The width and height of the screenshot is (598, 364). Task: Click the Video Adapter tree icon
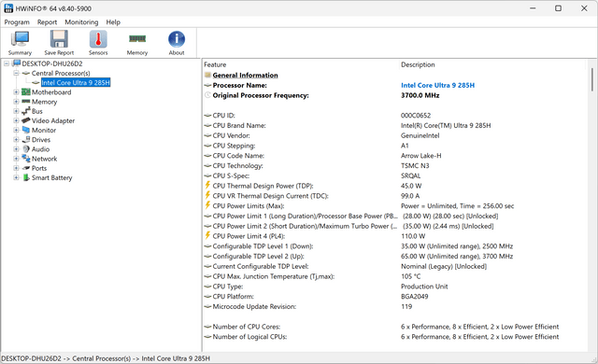[x=26, y=120]
